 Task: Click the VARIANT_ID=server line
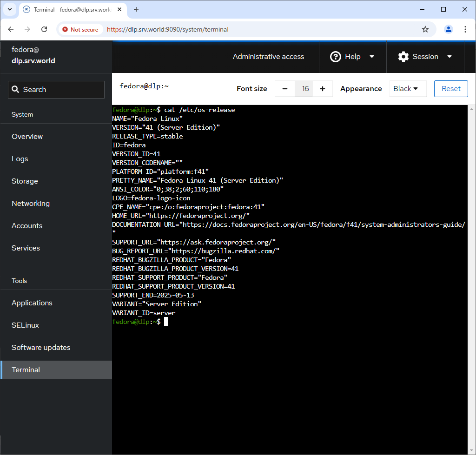(144, 313)
